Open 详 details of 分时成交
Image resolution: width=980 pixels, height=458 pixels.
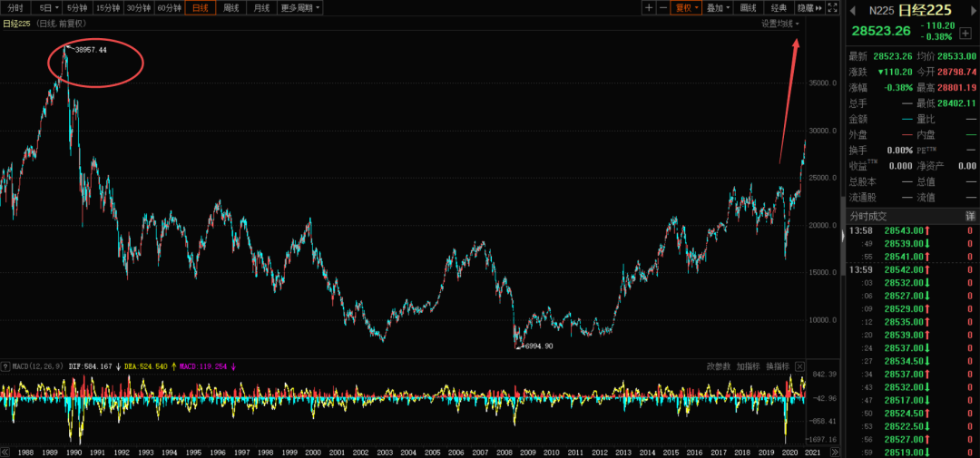click(x=970, y=216)
